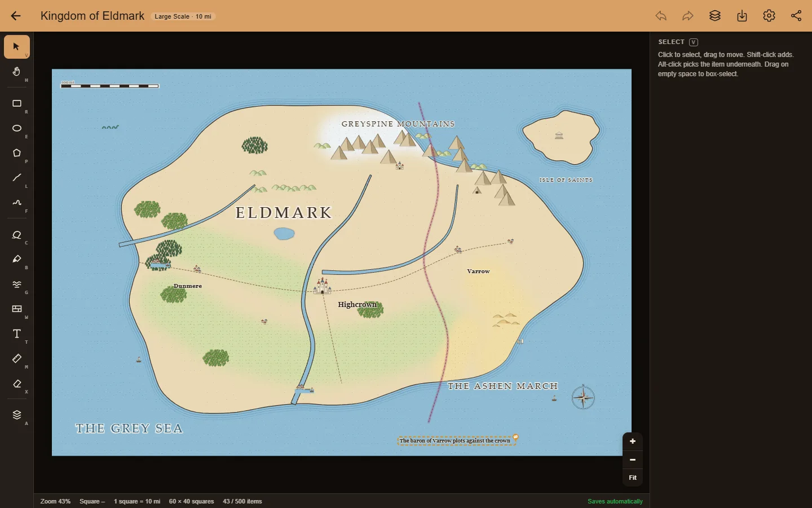Click the Kingdom of Eldmark title

pos(92,16)
